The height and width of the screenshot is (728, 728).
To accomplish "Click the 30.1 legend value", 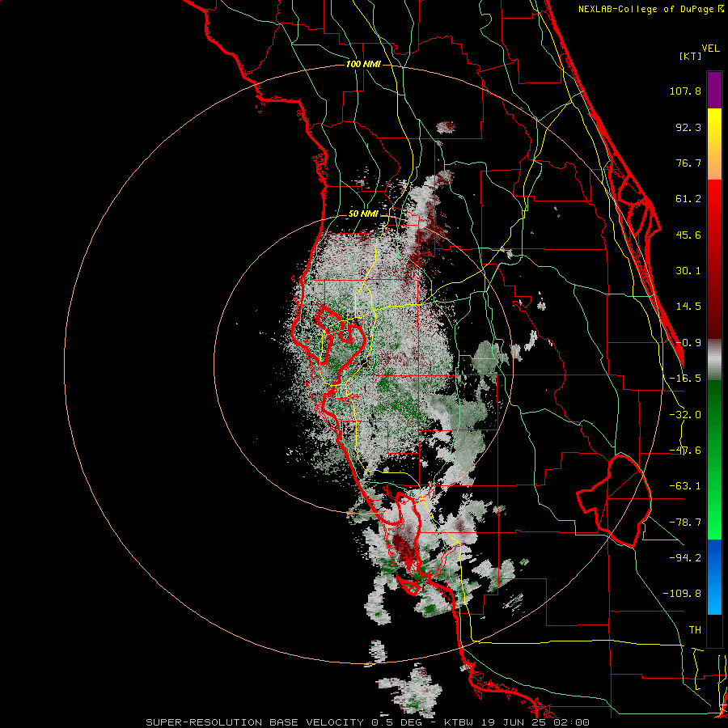I will click(688, 271).
